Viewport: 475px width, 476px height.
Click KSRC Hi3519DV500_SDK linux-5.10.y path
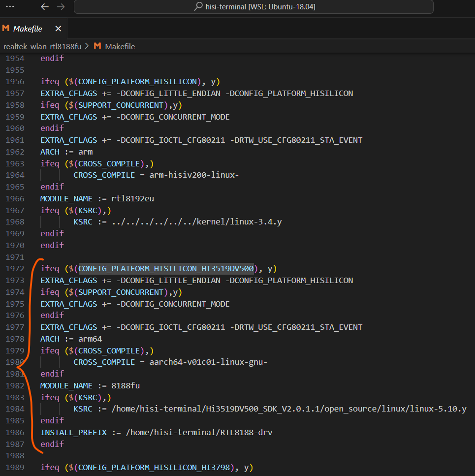(289, 409)
